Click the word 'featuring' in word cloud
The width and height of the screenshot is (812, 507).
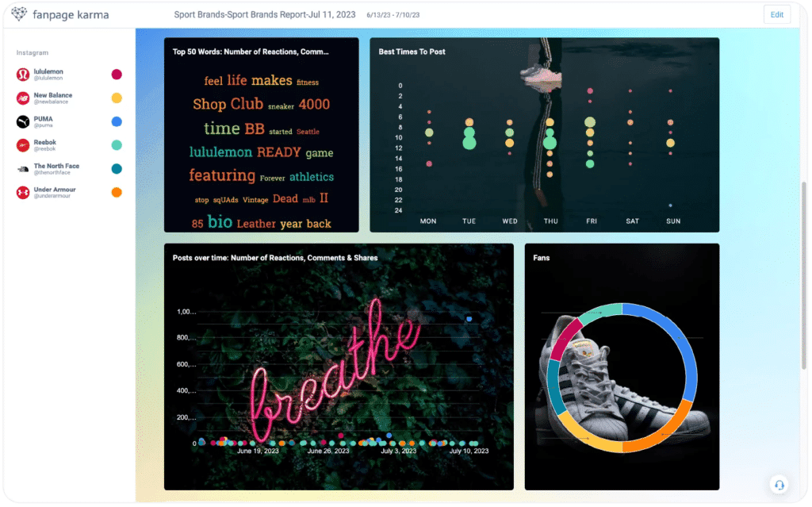click(x=222, y=175)
